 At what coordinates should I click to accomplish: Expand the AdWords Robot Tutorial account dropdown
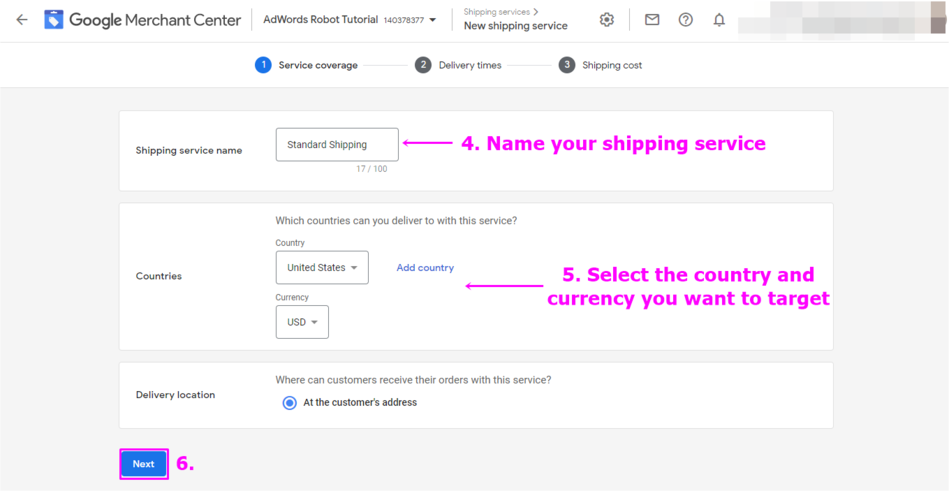433,20
